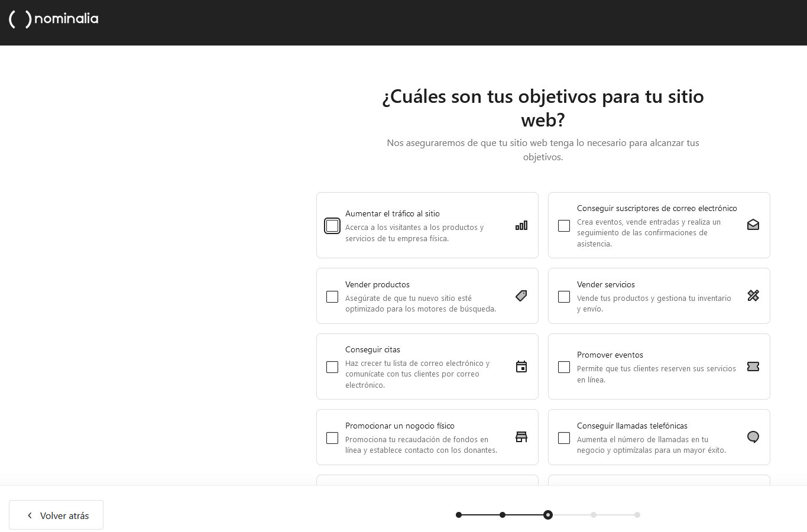Click the calendar icon for Conseguir citas
This screenshot has width=807, height=532.
click(x=521, y=366)
